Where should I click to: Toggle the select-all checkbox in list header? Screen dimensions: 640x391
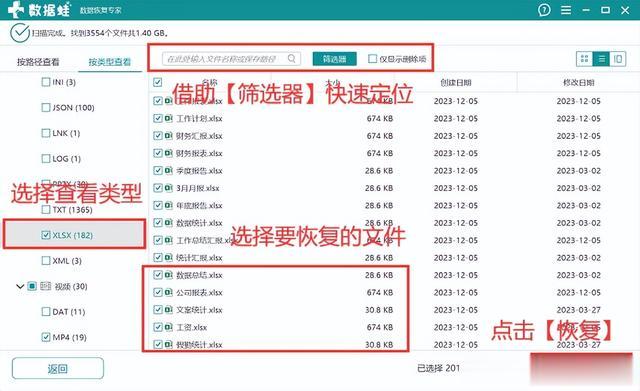coord(158,82)
